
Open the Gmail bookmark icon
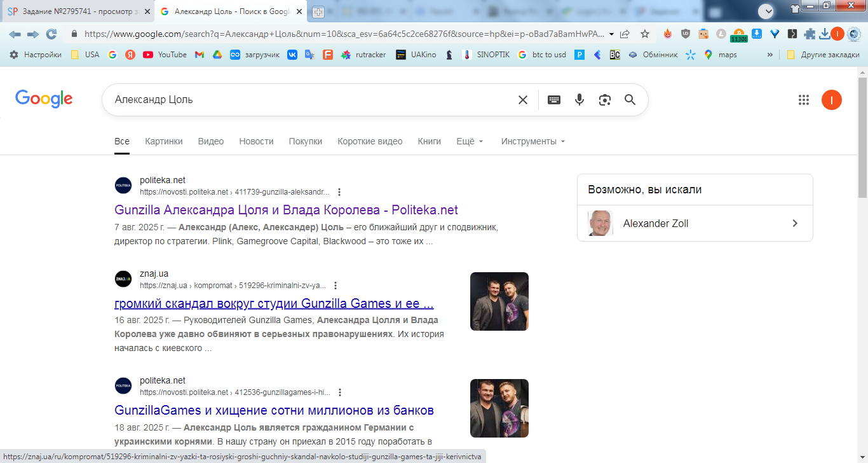tap(200, 55)
